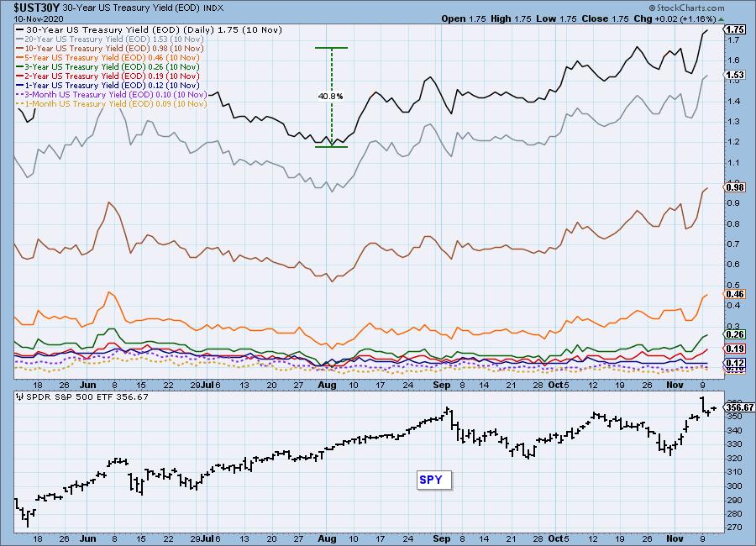Select the 3-Year US Treasury Yield legend entry
The height and width of the screenshot is (546, 756).
pyautogui.click(x=108, y=67)
